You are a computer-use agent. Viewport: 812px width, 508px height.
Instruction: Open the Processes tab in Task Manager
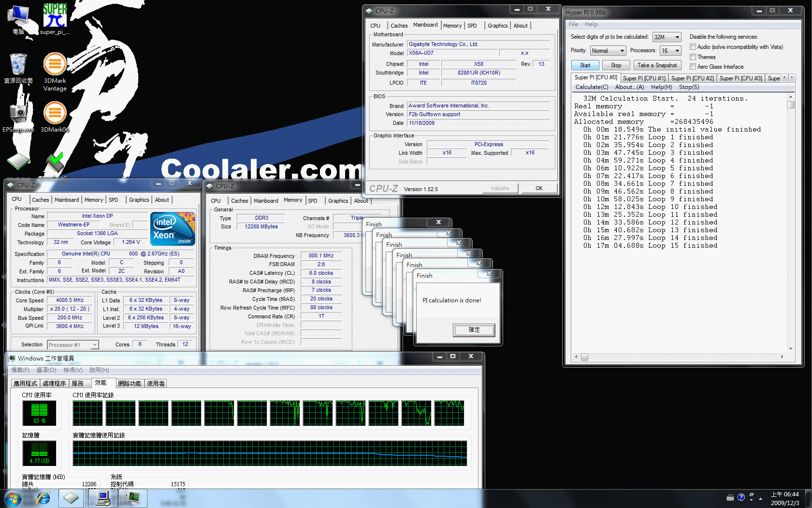[x=54, y=384]
